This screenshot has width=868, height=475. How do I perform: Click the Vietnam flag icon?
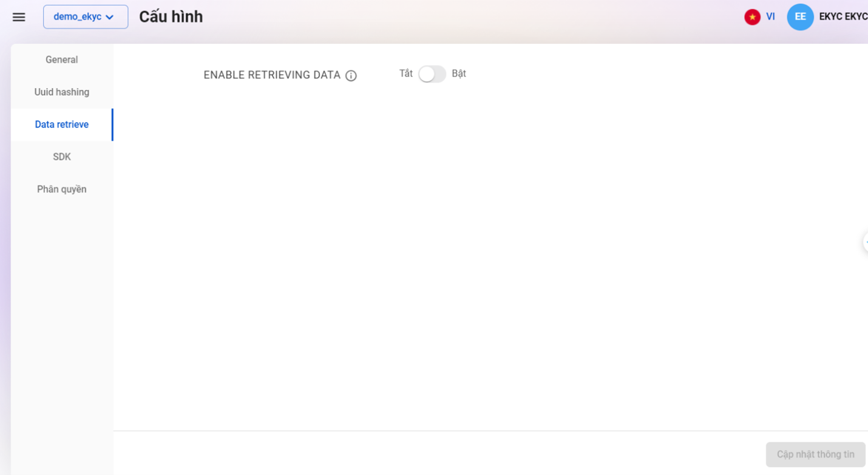coord(752,17)
